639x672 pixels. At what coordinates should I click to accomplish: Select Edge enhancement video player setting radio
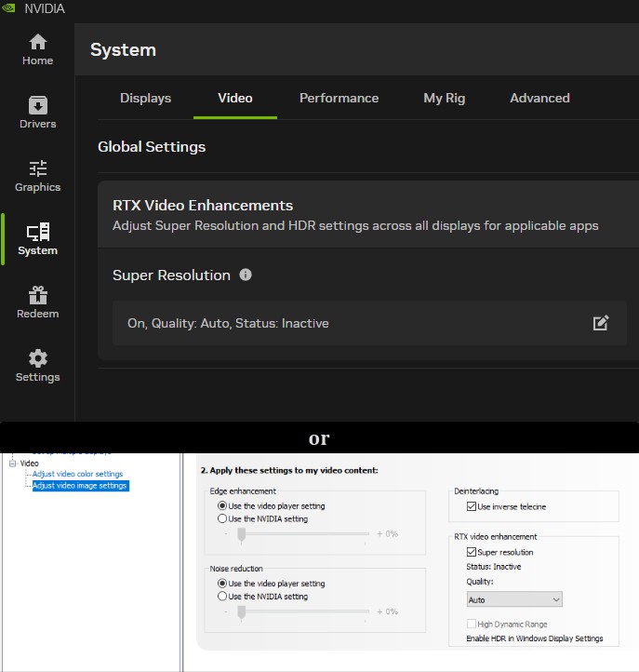tap(222, 505)
